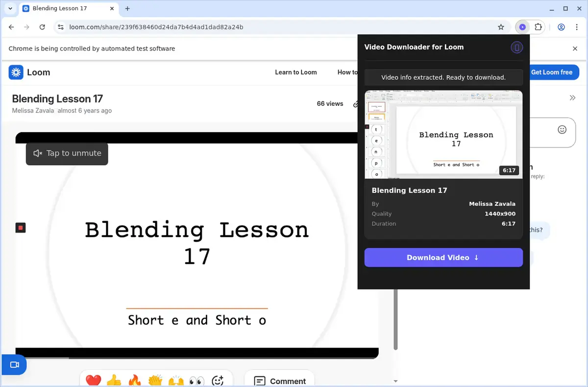Dismiss the automated test software infobar
The image size is (588, 387).
[x=575, y=48]
